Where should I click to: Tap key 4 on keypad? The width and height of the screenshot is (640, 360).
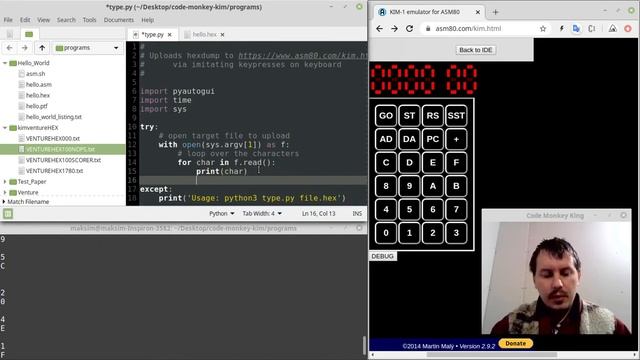[386, 209]
